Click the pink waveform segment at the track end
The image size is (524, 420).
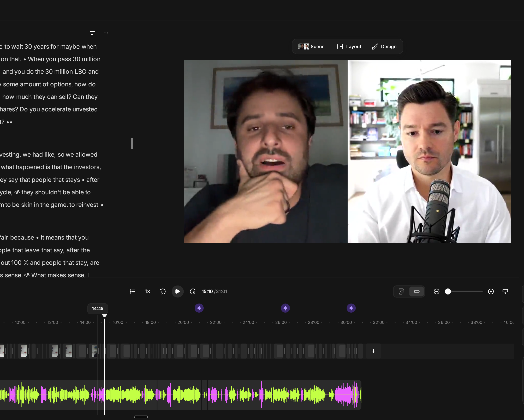click(x=343, y=394)
